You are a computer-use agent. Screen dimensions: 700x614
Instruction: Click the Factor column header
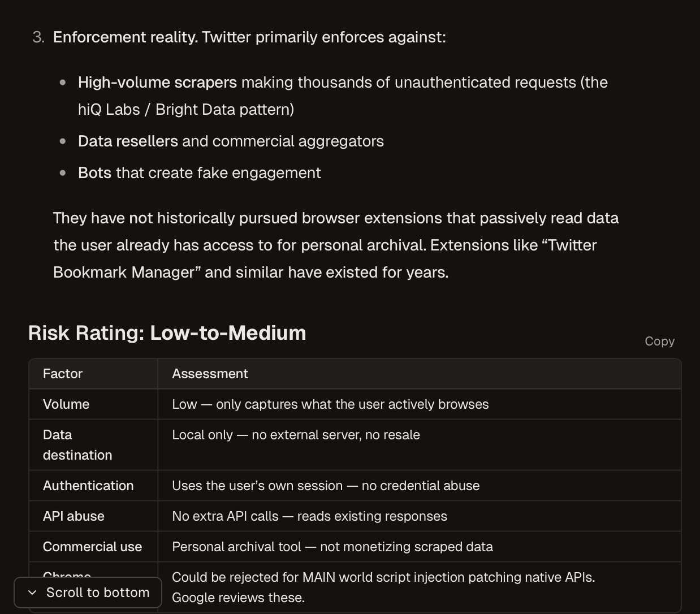coord(63,374)
